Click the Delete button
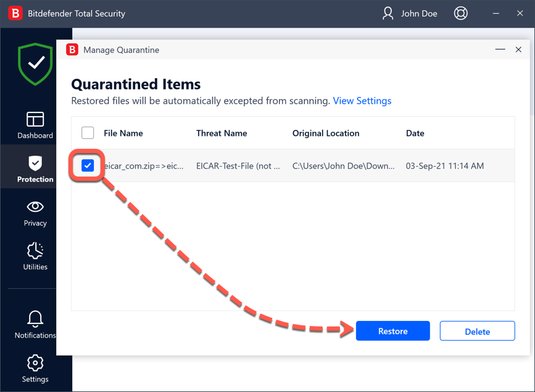Viewport: 535px width, 392px height. point(478,331)
